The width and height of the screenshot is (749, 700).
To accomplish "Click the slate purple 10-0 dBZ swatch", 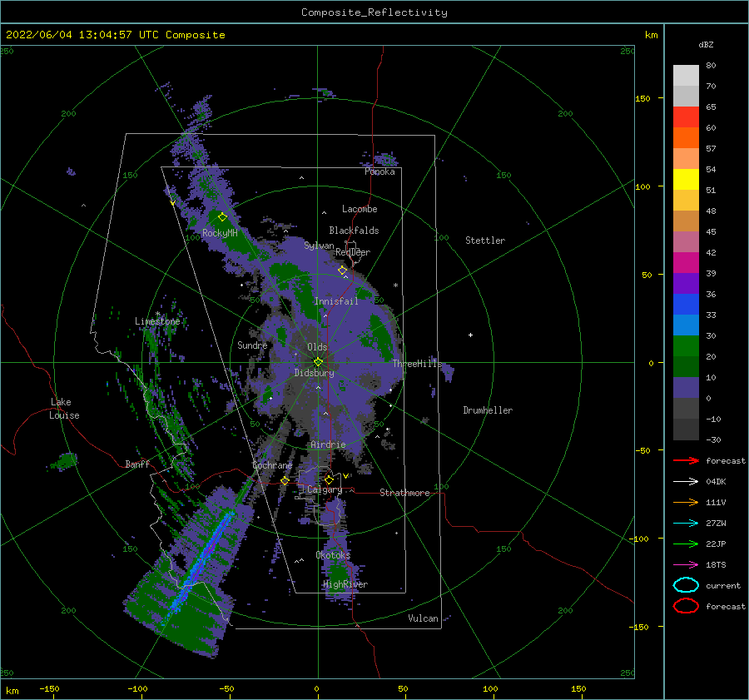I will point(686,388).
